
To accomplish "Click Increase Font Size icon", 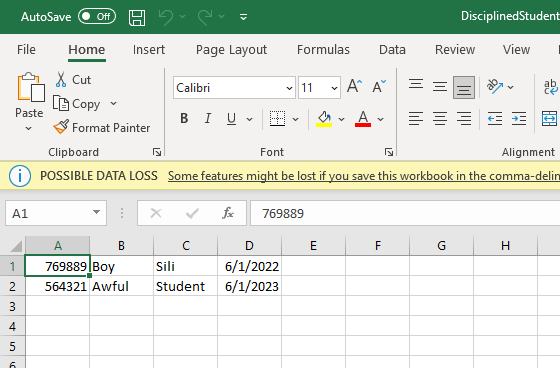I will pyautogui.click(x=354, y=86).
